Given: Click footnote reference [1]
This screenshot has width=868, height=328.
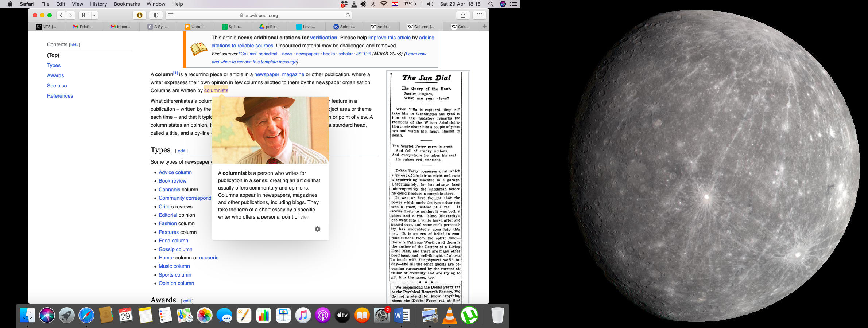Looking at the screenshot, I should pyautogui.click(x=175, y=73).
